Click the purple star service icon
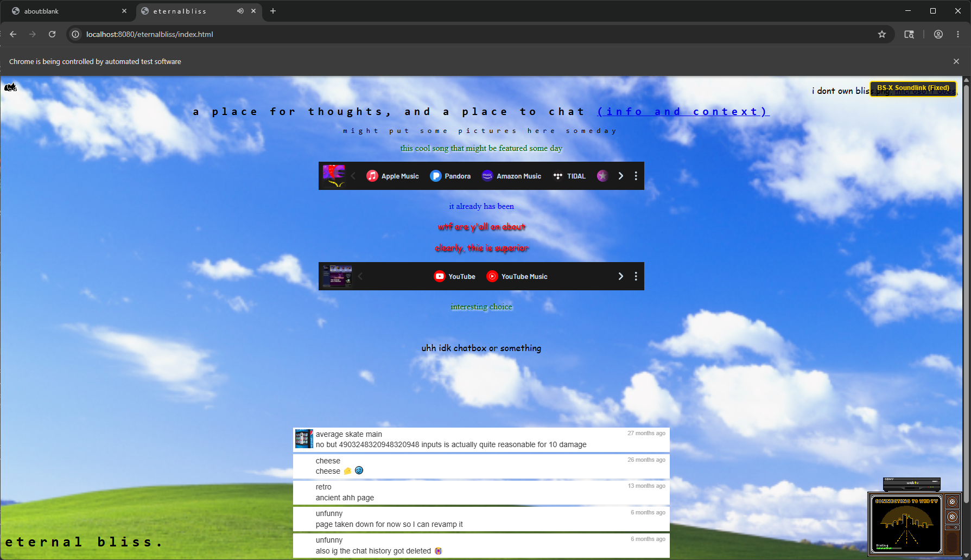The image size is (971, 560). coord(602,176)
